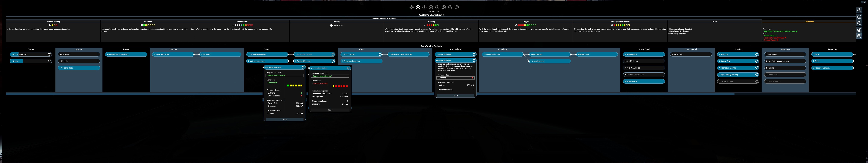Expand the Fertilise Soil project
The height and width of the screenshot is (163, 868).
pyautogui.click(x=550, y=54)
